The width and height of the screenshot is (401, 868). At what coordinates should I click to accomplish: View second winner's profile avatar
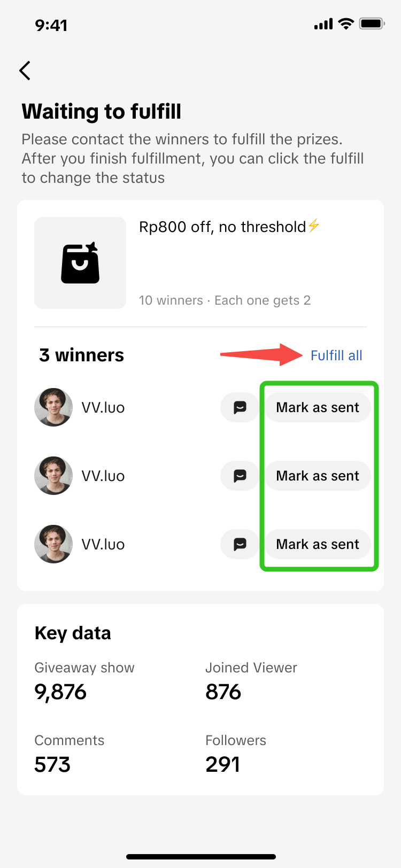[x=53, y=476]
